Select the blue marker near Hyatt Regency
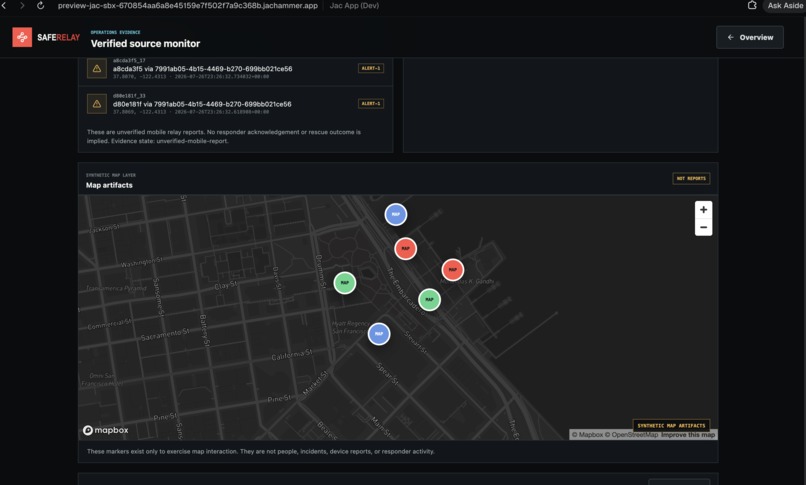 coord(379,334)
